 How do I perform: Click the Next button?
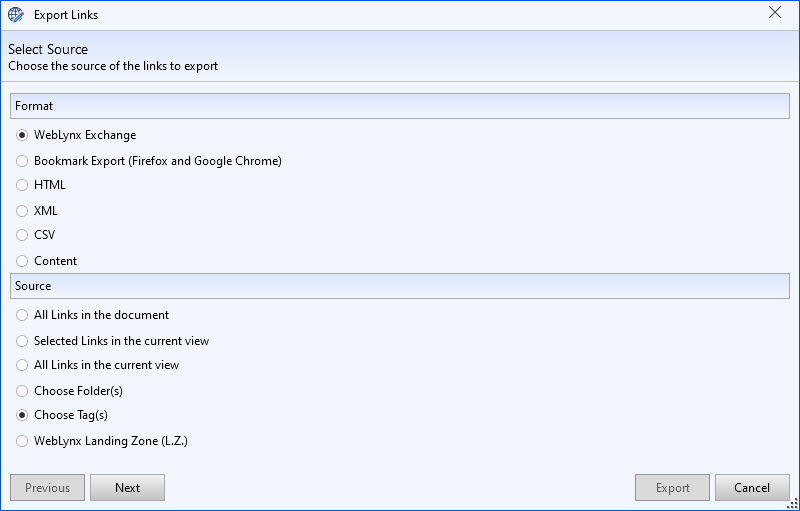click(128, 488)
